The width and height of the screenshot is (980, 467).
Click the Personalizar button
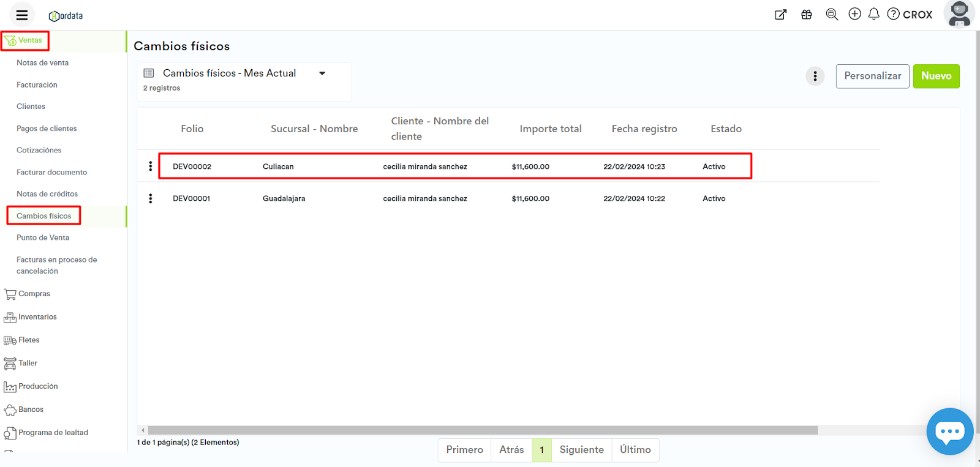(872, 77)
